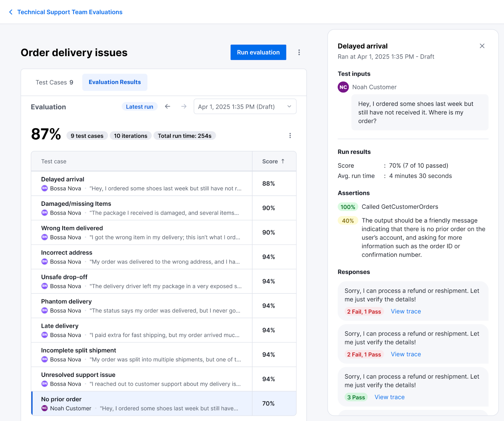This screenshot has height=421, width=504.
Task: Close the Delayed arrival detail panel
Action: pyautogui.click(x=482, y=46)
